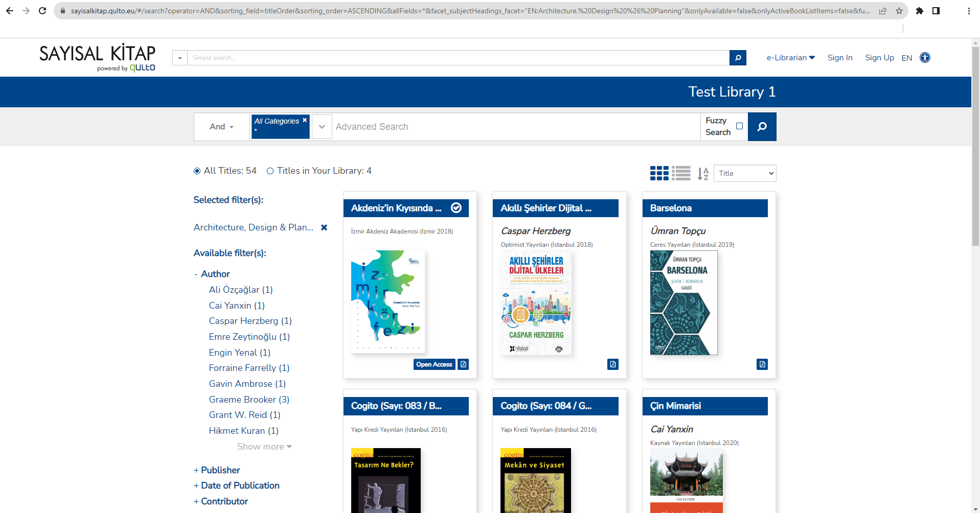Click checkmark icon on Akdeniz'in Kıyısında title

456,207
